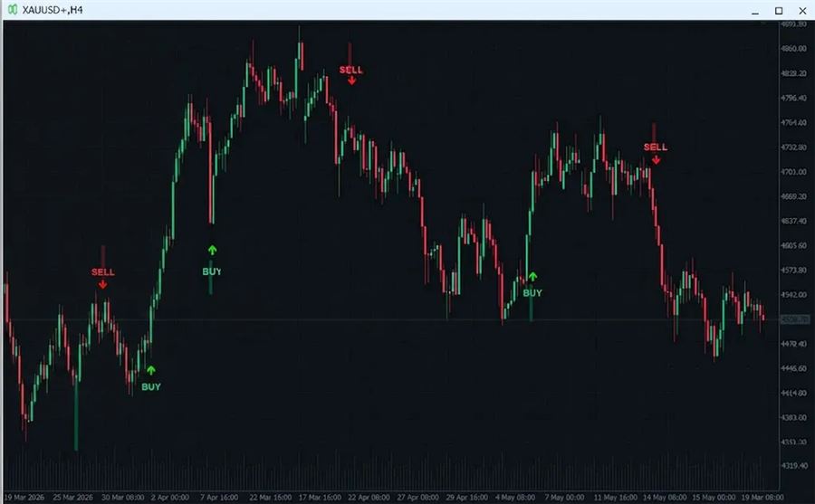Select the SELL down arrow near 30 Mar
Viewport: 815px width, 504px height.
click(103, 284)
